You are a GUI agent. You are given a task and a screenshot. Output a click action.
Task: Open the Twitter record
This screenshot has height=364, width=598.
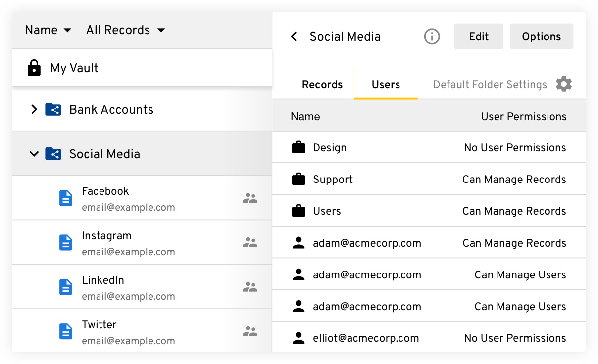tap(142, 330)
